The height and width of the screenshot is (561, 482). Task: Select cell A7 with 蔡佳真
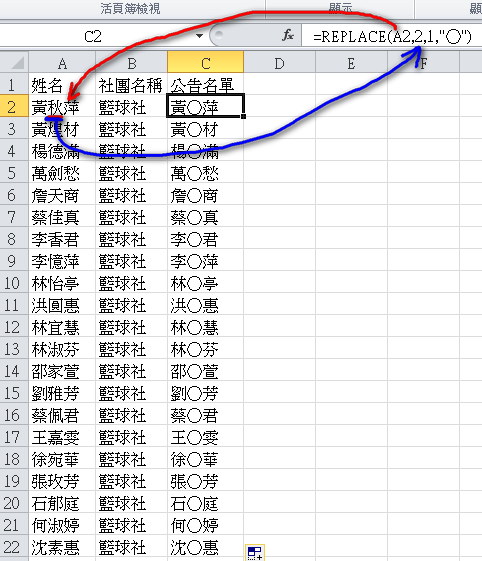[x=62, y=216]
